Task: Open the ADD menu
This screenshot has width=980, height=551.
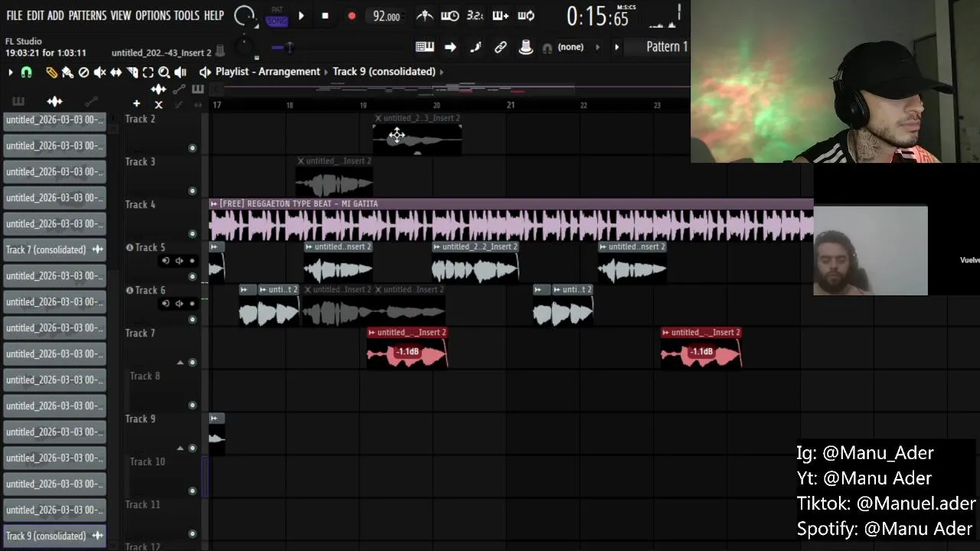Action: coord(56,15)
